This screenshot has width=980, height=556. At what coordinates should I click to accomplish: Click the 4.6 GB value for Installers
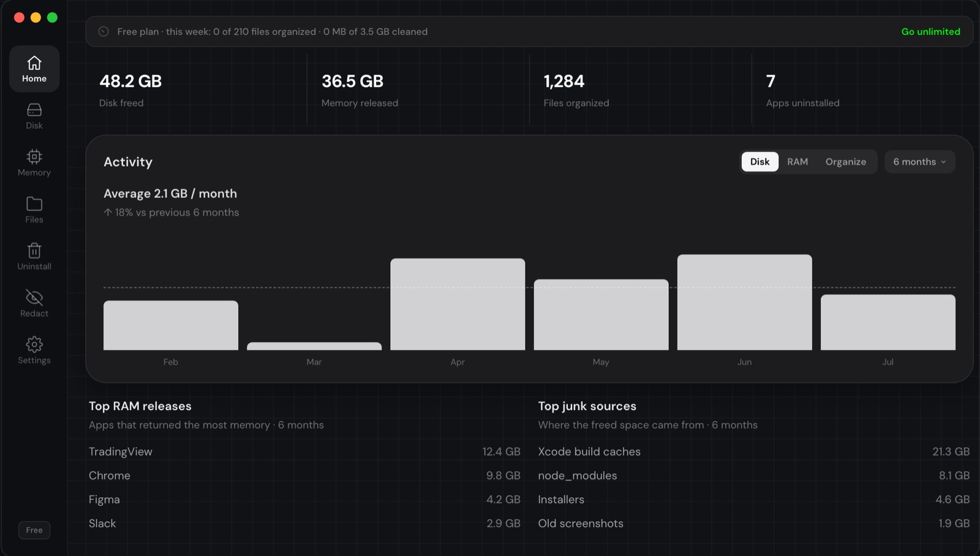(x=952, y=500)
